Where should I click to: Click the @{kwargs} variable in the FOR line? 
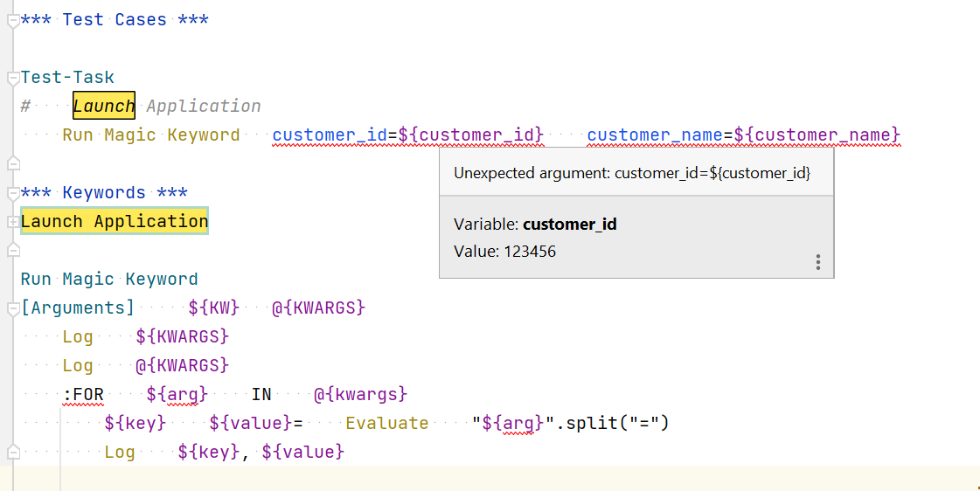(x=360, y=395)
